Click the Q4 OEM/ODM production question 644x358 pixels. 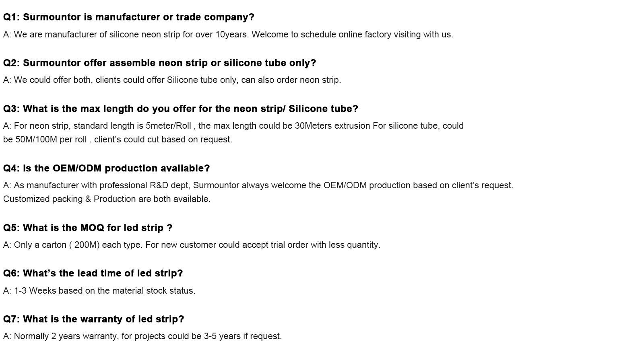107,169
